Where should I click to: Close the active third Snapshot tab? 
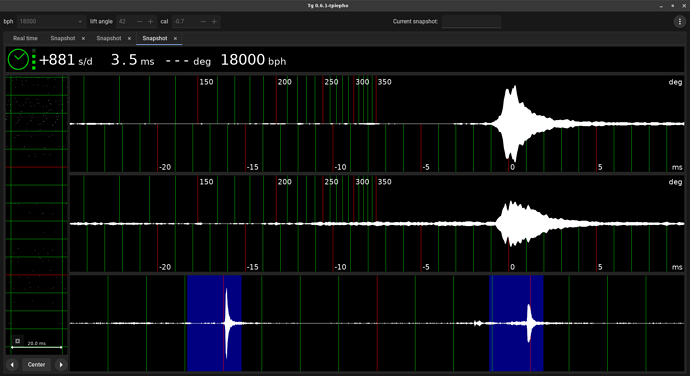pos(175,38)
